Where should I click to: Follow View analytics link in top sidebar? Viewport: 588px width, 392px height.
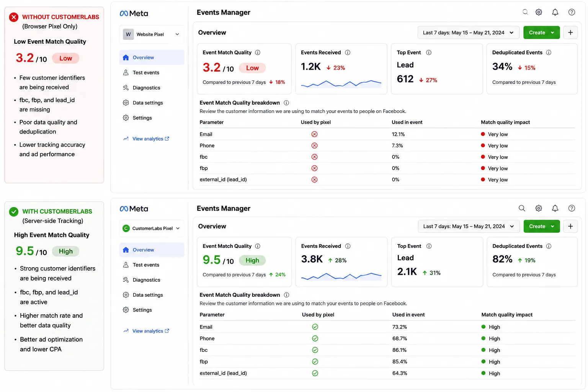(x=146, y=139)
